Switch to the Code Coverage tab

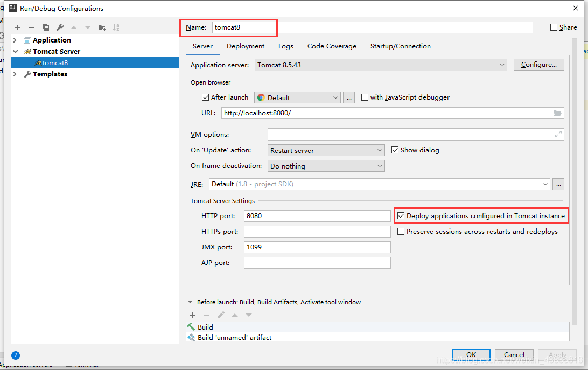click(332, 46)
